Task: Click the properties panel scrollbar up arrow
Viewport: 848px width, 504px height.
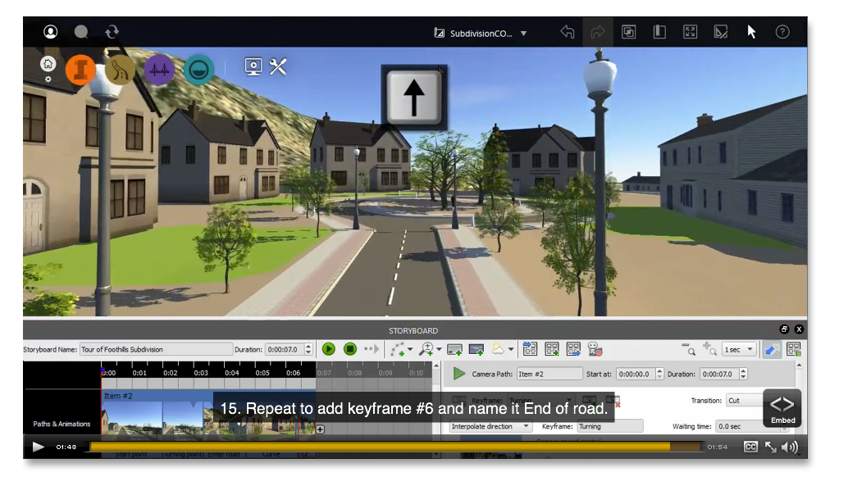Action: point(799,366)
